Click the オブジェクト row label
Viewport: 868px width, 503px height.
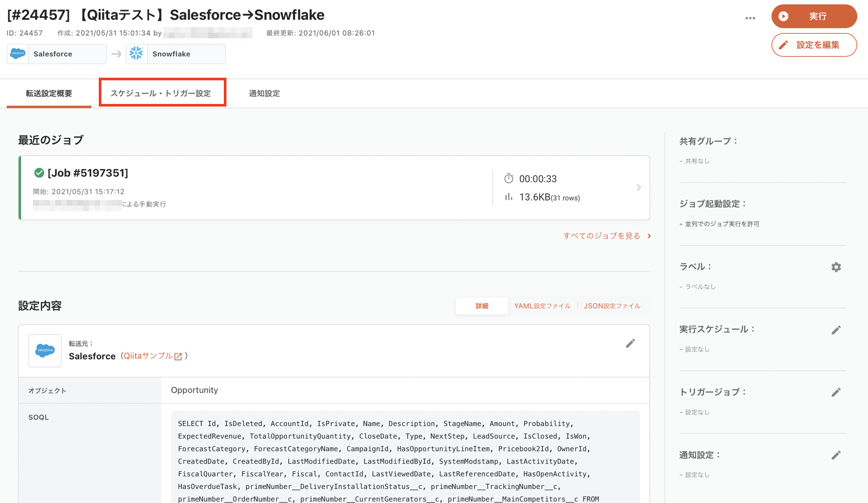coord(47,391)
